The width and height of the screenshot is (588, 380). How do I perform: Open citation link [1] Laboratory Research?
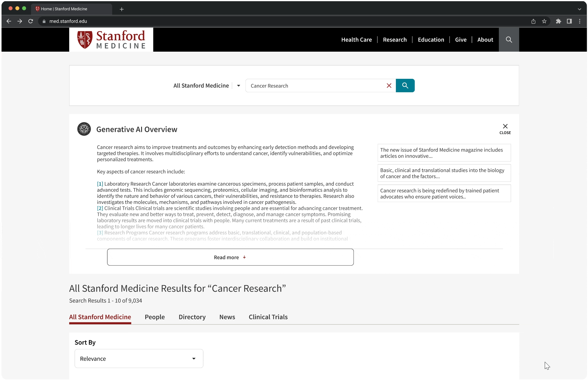pos(100,184)
